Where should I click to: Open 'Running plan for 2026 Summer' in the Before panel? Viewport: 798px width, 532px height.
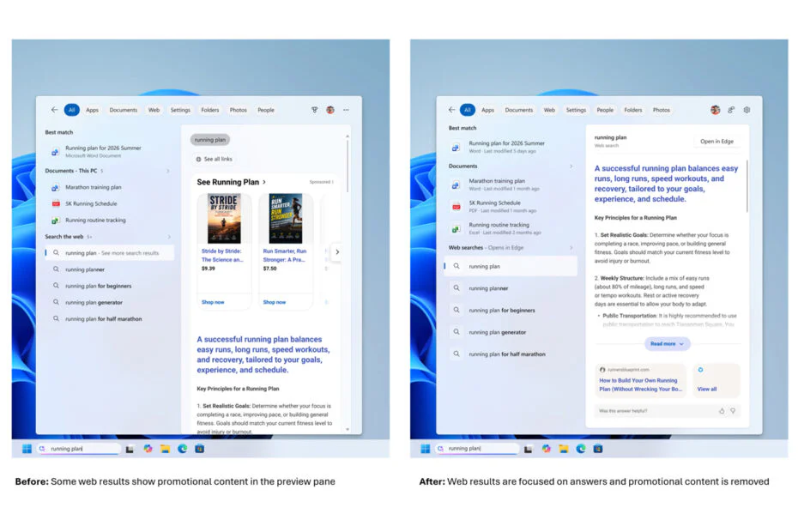(x=109, y=151)
